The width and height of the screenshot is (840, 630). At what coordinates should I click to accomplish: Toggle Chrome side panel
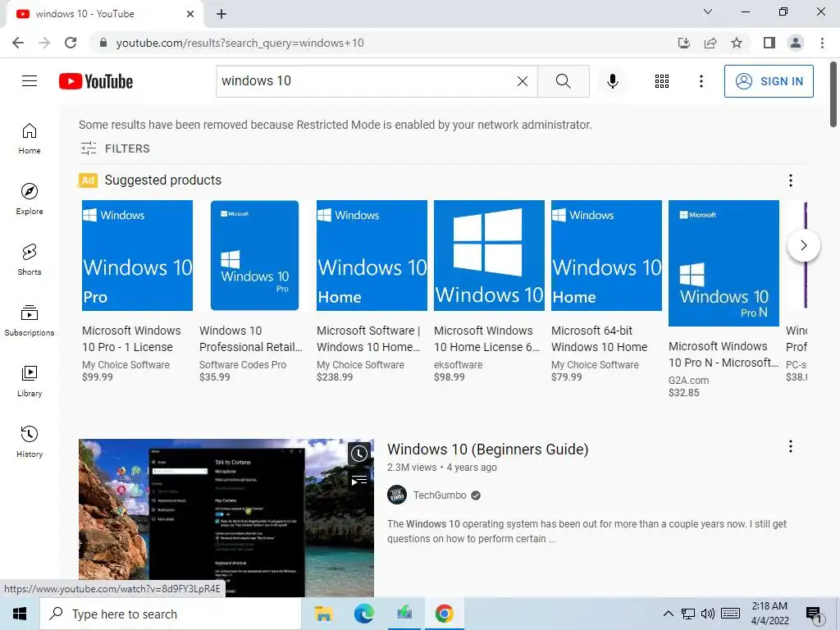point(769,43)
